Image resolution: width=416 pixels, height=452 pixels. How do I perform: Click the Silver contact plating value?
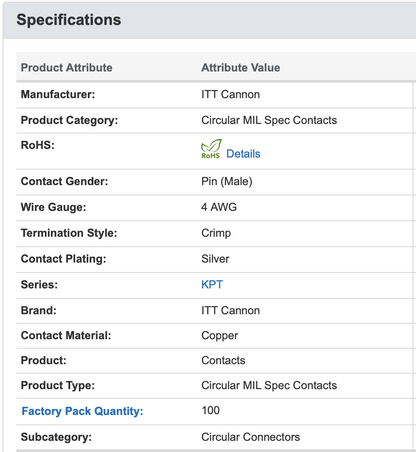(x=215, y=259)
